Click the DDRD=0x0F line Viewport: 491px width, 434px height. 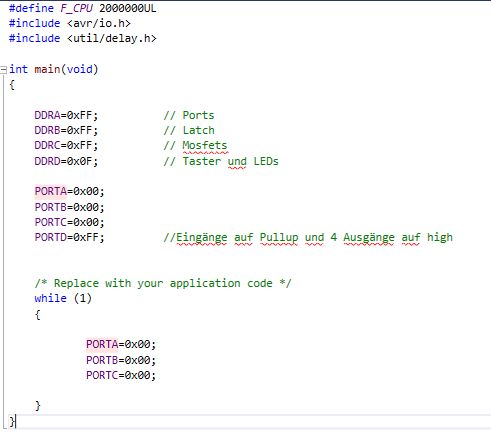click(66, 161)
